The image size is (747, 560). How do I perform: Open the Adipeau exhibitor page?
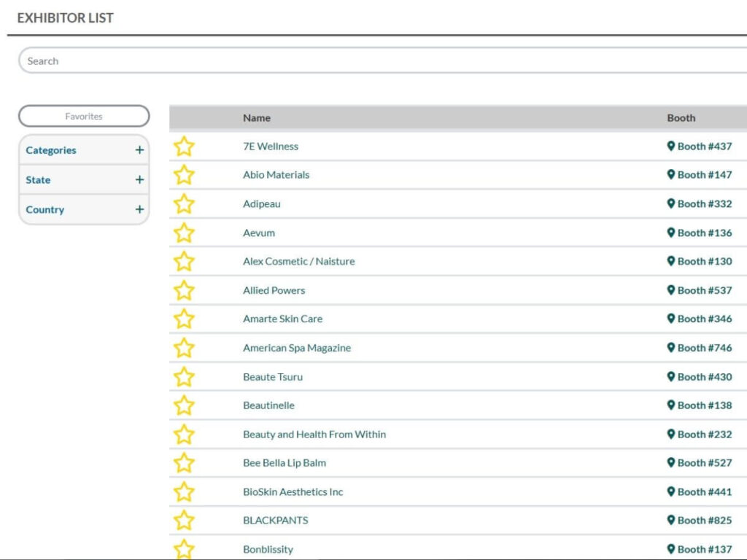(262, 204)
